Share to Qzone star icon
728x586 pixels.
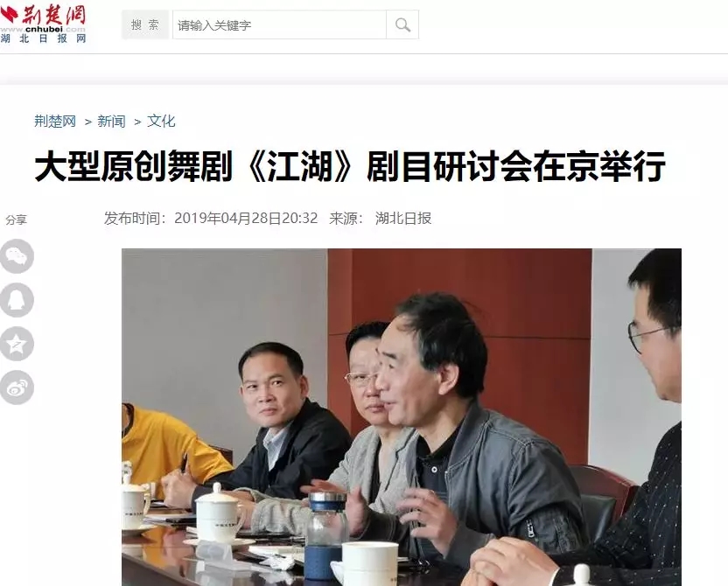coord(17,344)
